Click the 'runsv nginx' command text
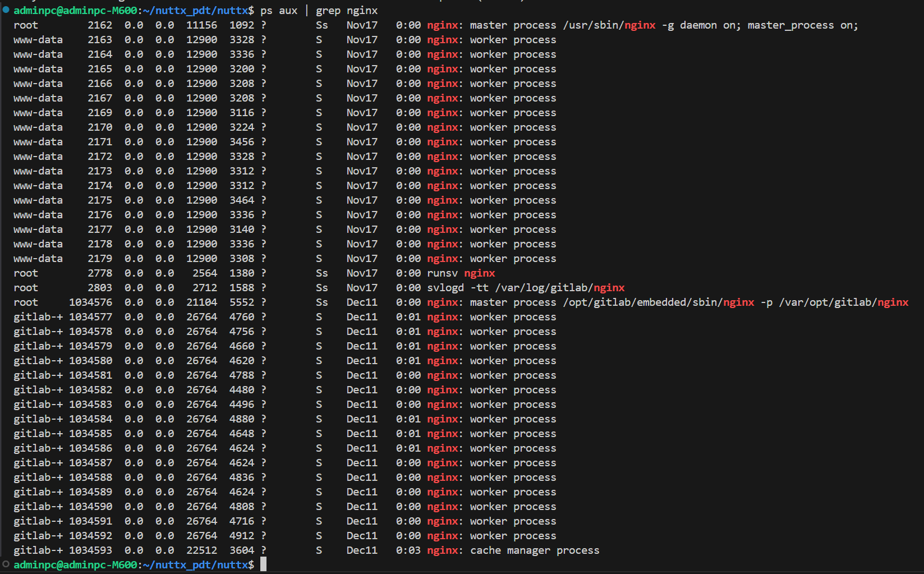The width and height of the screenshot is (924, 574). click(x=461, y=273)
